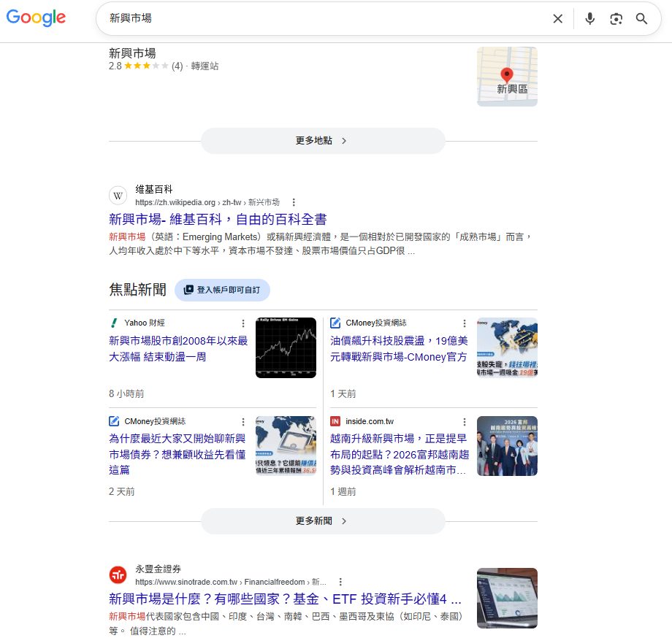
Task: Open 新興市場- 維基百科，自由的百科全書 result
Action: (218, 219)
